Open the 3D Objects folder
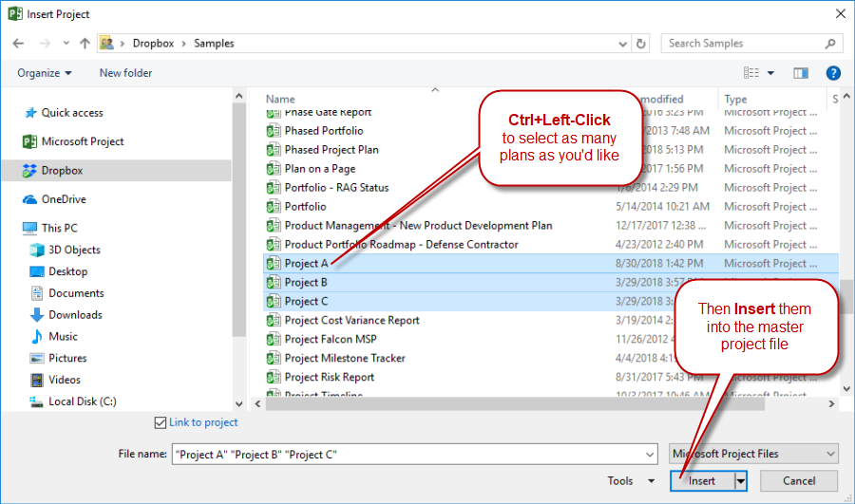The image size is (855, 504). (74, 250)
